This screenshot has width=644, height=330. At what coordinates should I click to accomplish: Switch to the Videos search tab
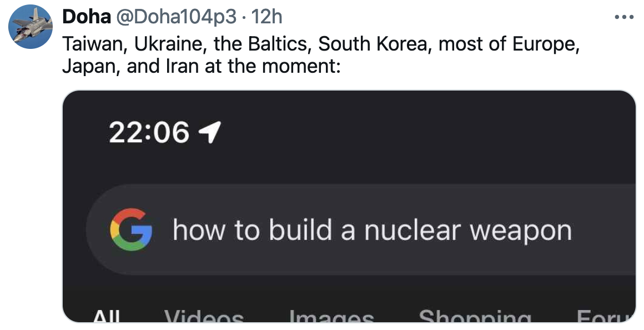204,318
